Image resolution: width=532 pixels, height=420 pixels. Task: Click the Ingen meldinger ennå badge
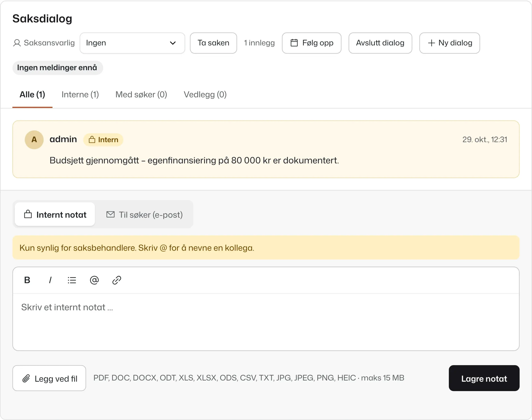(x=58, y=68)
